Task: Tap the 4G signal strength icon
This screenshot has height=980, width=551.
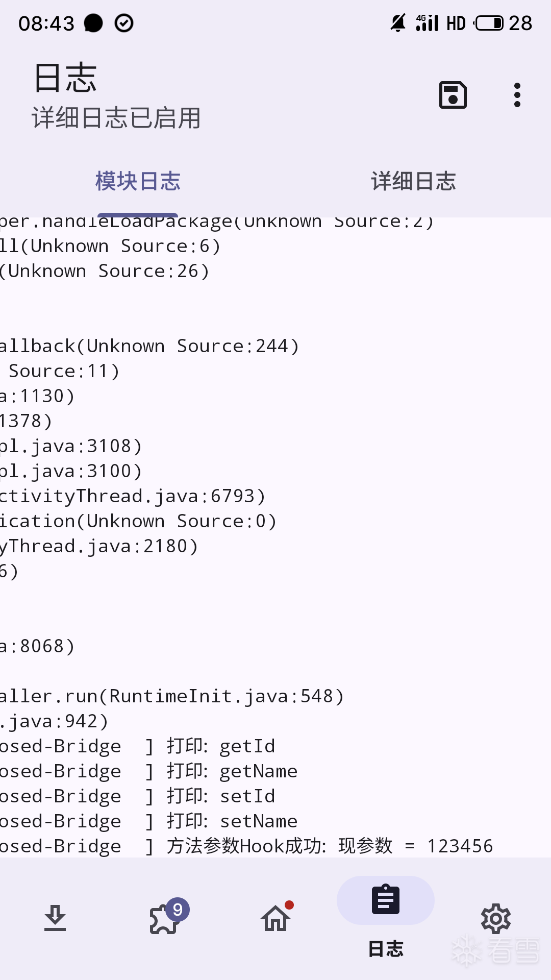Action: [x=427, y=23]
